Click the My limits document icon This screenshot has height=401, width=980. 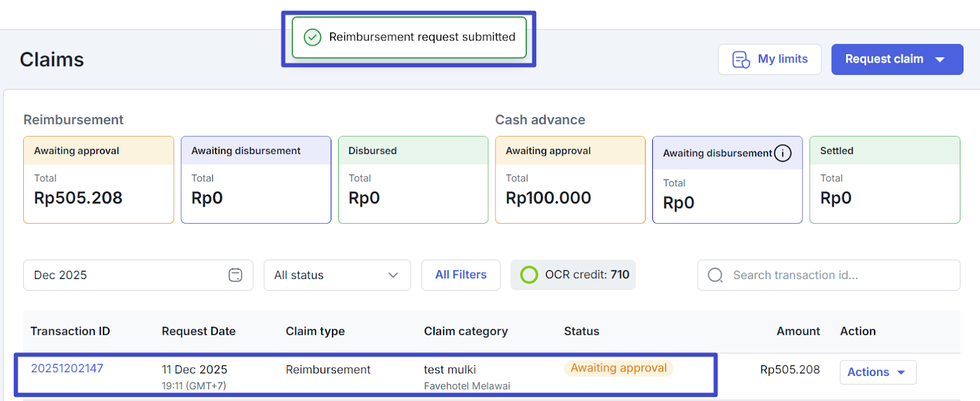coord(741,59)
